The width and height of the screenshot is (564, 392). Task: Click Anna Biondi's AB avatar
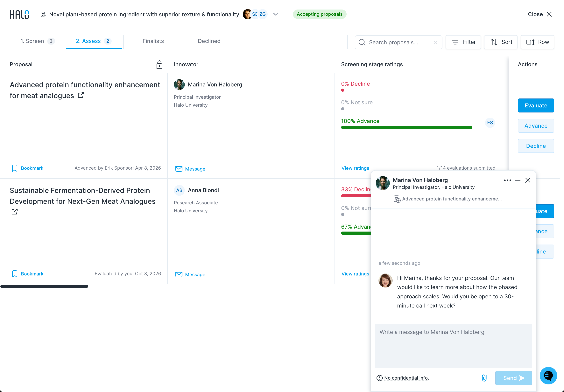[179, 190]
